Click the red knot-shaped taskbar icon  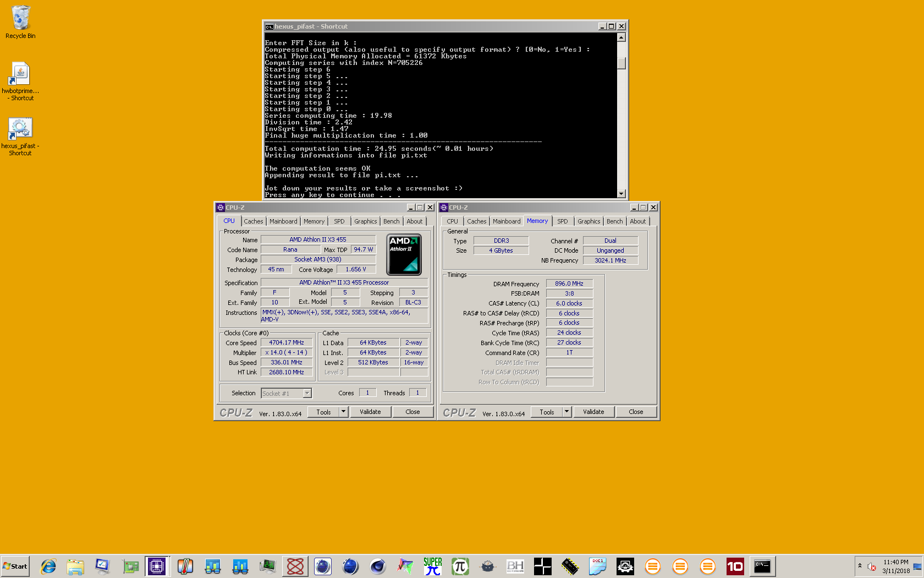tap(295, 566)
